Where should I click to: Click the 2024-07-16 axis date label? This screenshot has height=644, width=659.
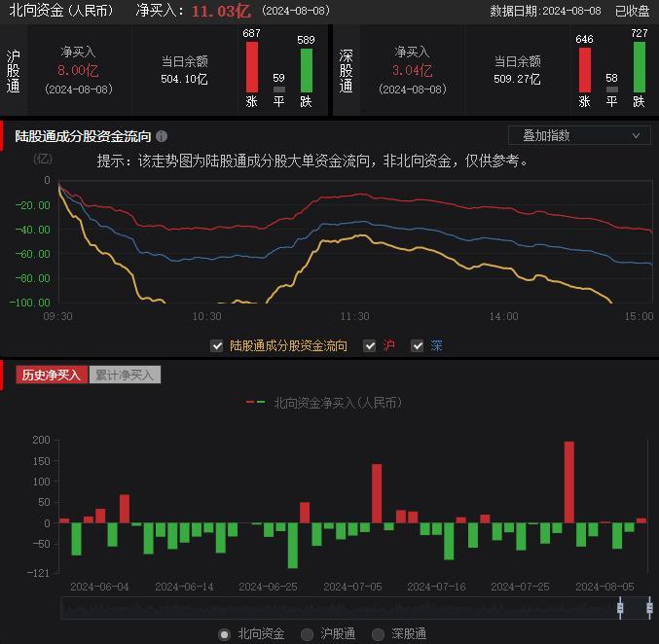(436, 587)
